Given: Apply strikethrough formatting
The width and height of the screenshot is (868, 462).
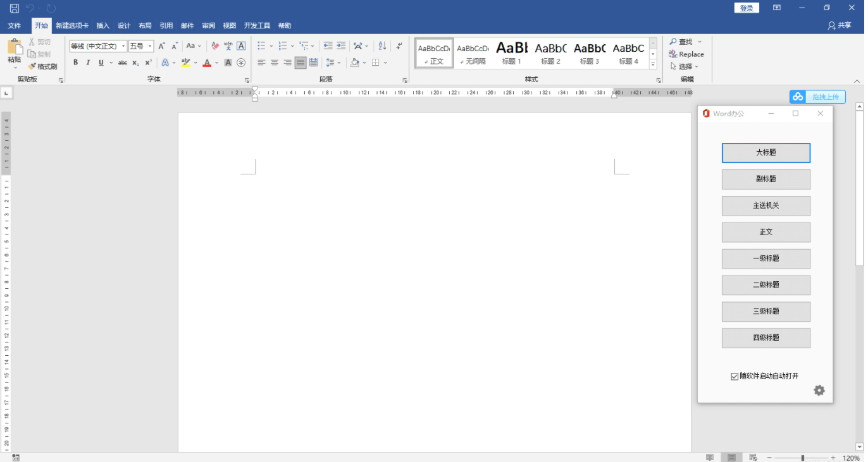Looking at the screenshot, I should pos(123,63).
